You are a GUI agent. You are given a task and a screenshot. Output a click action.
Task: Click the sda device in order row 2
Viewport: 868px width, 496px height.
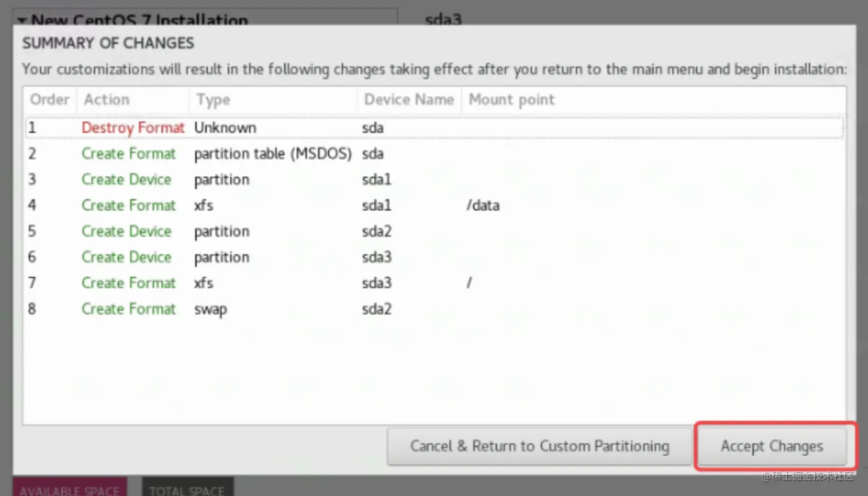click(x=373, y=153)
